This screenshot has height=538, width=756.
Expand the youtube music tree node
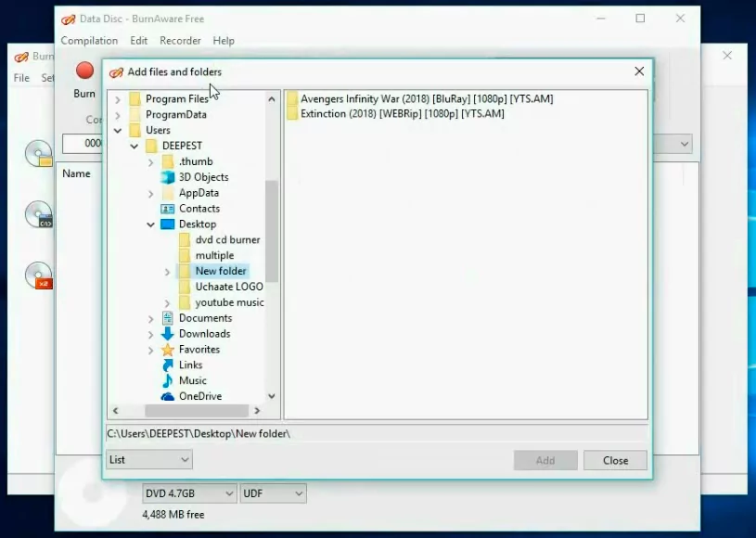click(167, 303)
